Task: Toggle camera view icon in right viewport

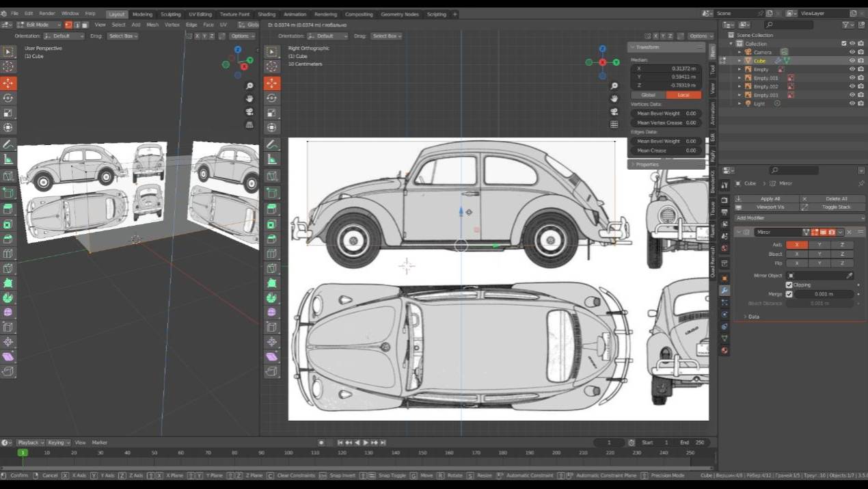Action: click(x=614, y=111)
